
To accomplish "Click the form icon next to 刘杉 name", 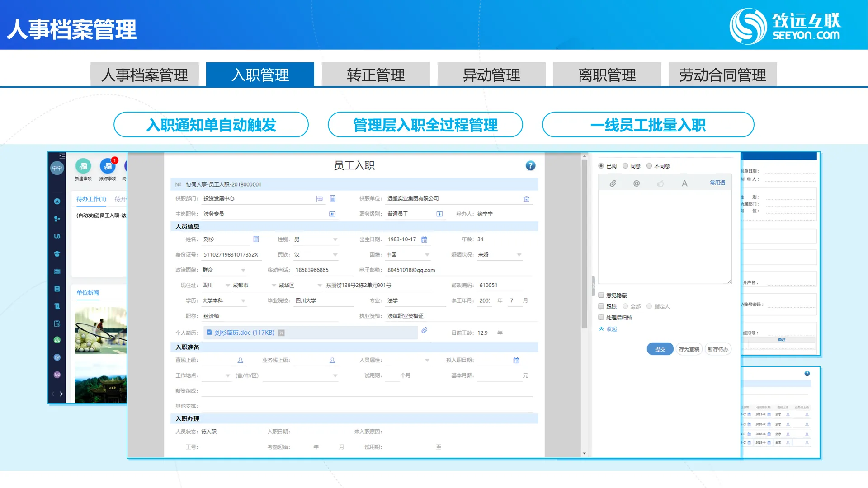I will [x=256, y=239].
